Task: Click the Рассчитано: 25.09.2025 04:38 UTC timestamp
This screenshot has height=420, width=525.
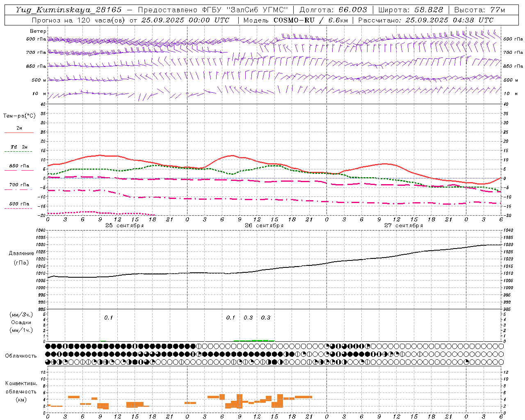Action: [x=426, y=20]
